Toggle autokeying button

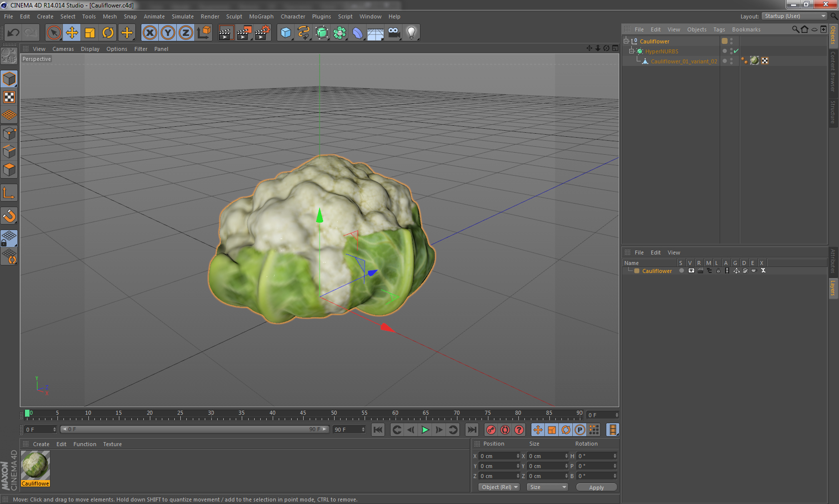pos(505,430)
